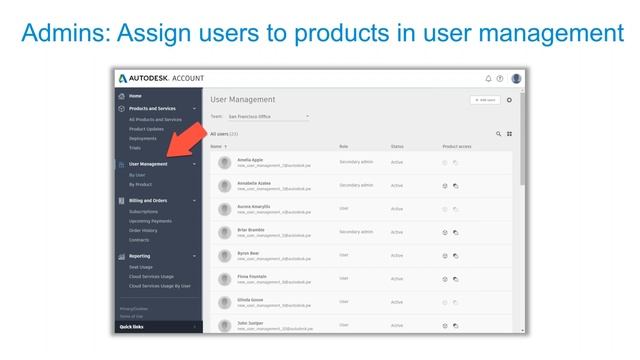Open the notifications bell
Screen dimensions: 640x360
pos(488,78)
